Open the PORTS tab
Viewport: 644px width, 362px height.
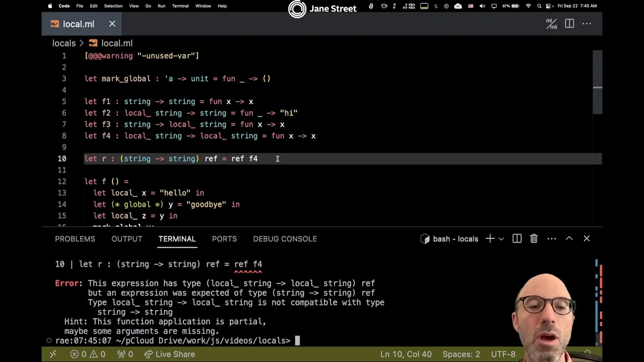click(225, 239)
